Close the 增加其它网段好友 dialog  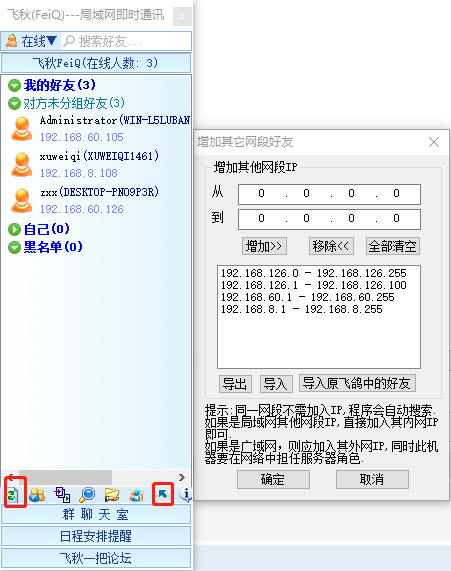(x=434, y=142)
